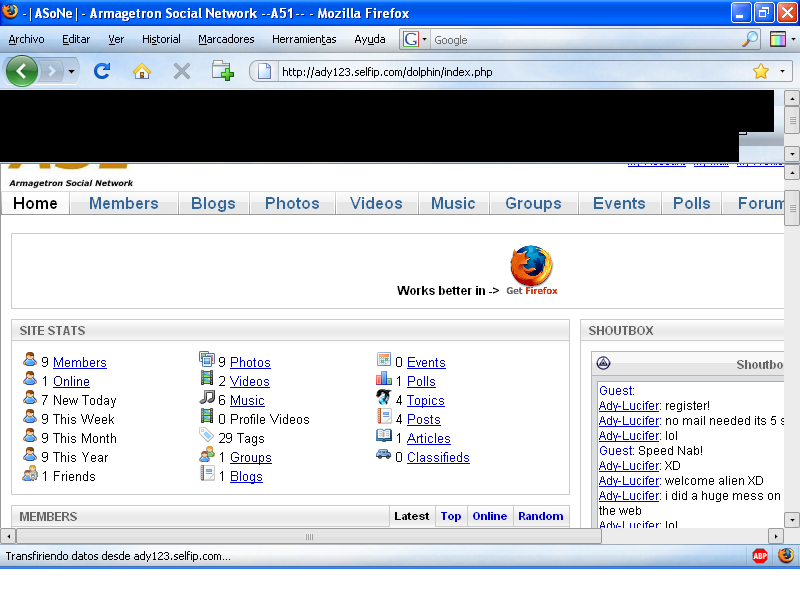Click the green Back navigation arrow
Image resolution: width=800 pixels, height=600 pixels.
[x=22, y=71]
